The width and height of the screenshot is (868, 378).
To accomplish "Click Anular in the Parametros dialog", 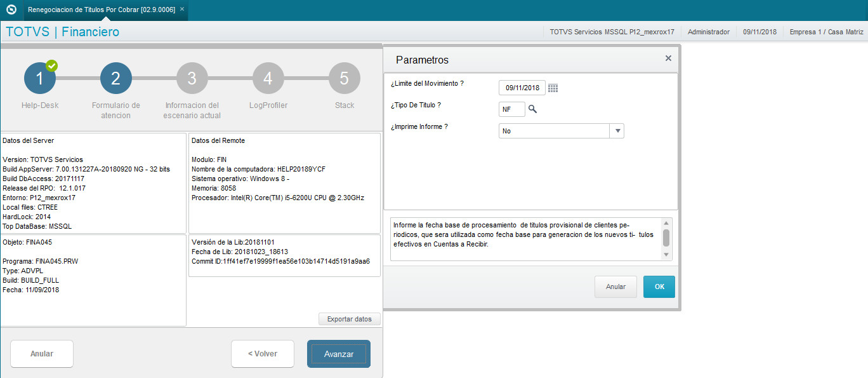I will [615, 287].
